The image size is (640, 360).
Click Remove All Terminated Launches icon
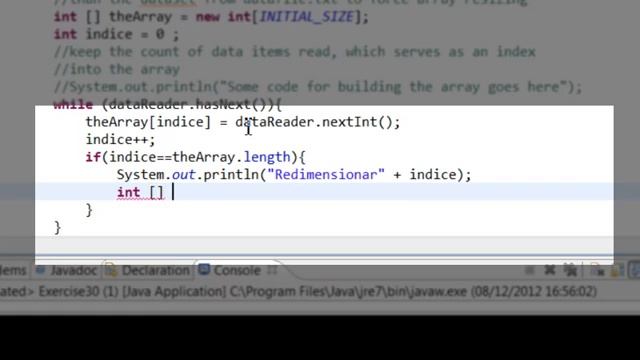[570, 270]
